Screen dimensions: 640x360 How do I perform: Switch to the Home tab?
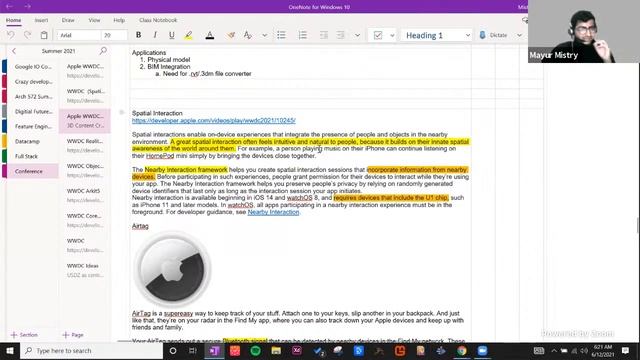pos(13,20)
